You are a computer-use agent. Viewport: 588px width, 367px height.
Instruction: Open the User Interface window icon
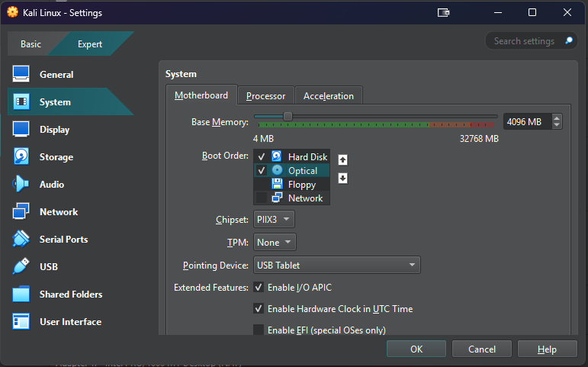click(x=21, y=321)
